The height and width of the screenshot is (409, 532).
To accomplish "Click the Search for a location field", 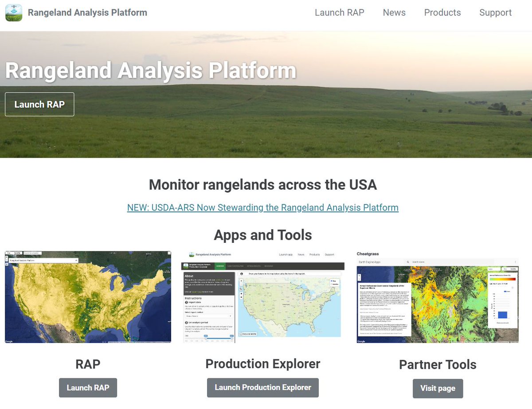I will tap(32, 253).
